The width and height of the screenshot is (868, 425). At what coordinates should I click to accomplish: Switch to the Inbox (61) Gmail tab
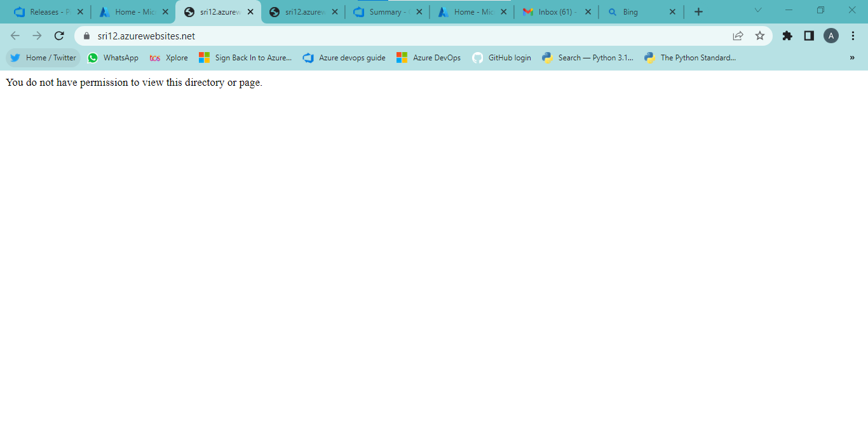[556, 12]
